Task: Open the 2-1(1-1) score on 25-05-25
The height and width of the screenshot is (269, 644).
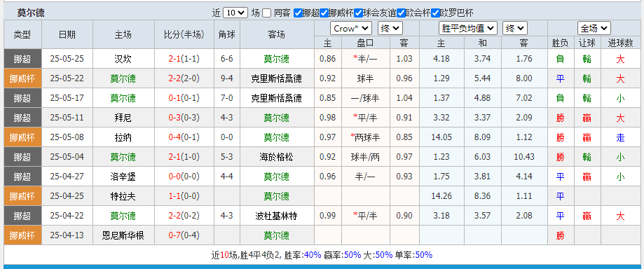Action: 184,59
